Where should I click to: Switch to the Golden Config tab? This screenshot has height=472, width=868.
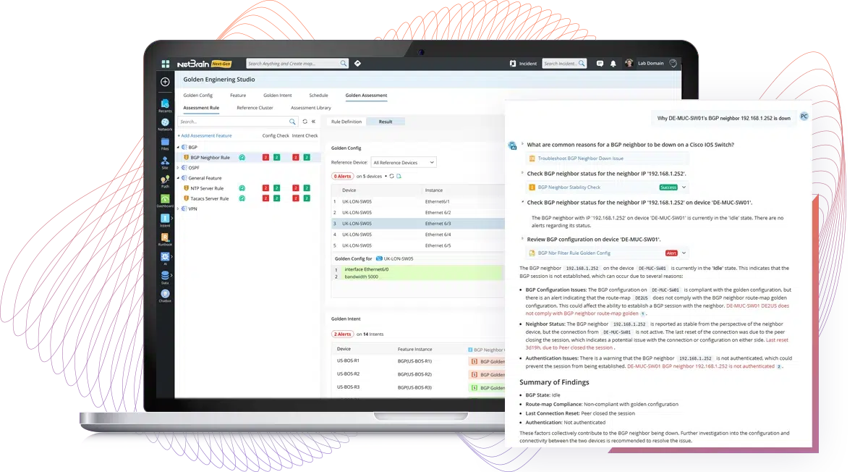tap(197, 96)
